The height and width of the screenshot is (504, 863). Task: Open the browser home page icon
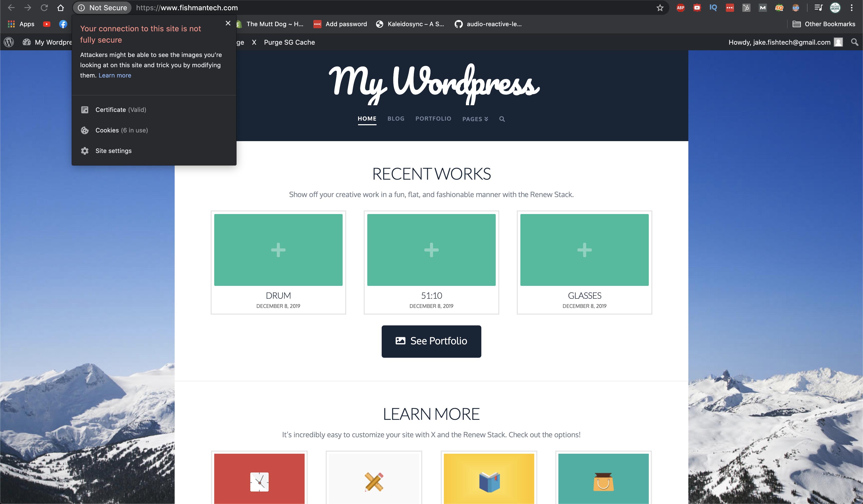tap(61, 7)
